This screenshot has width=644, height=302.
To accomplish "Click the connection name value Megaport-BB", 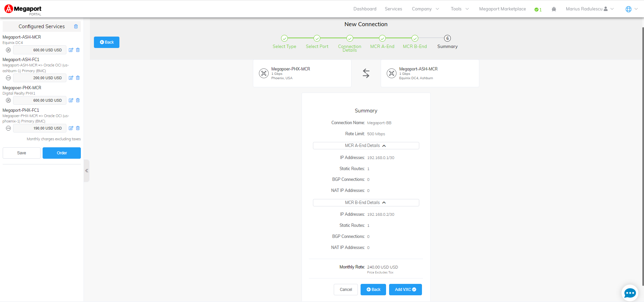I will click(x=379, y=123).
